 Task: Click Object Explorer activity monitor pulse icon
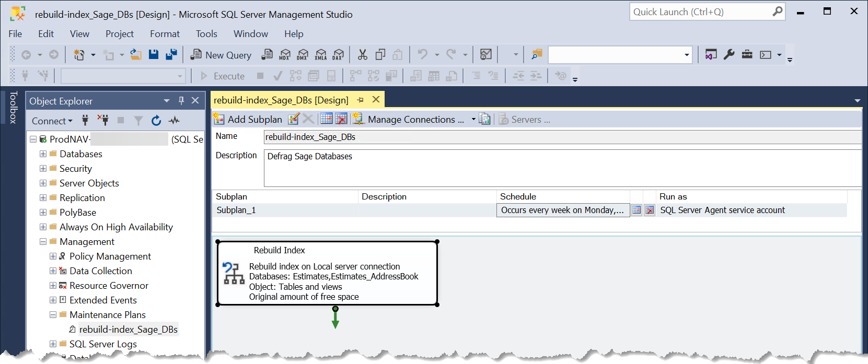[x=174, y=121]
